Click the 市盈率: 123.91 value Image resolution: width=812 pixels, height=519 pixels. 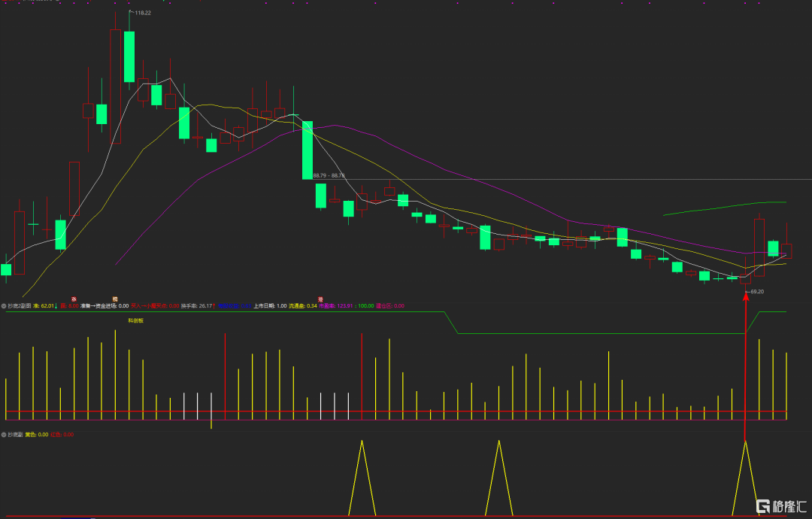[335, 306]
